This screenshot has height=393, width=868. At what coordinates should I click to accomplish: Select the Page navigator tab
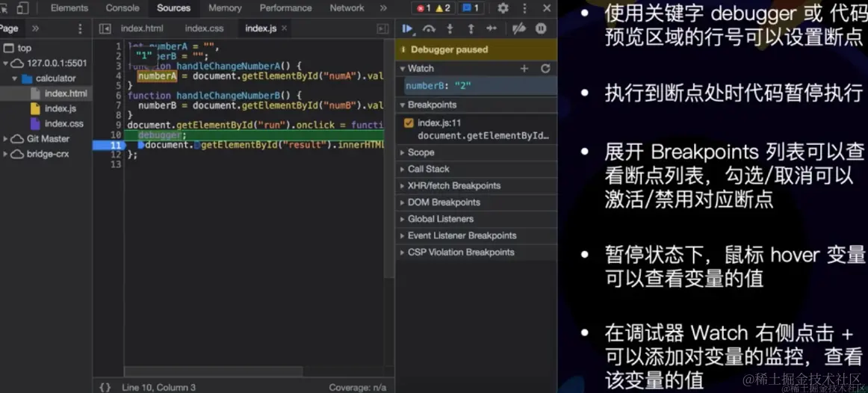[10, 29]
